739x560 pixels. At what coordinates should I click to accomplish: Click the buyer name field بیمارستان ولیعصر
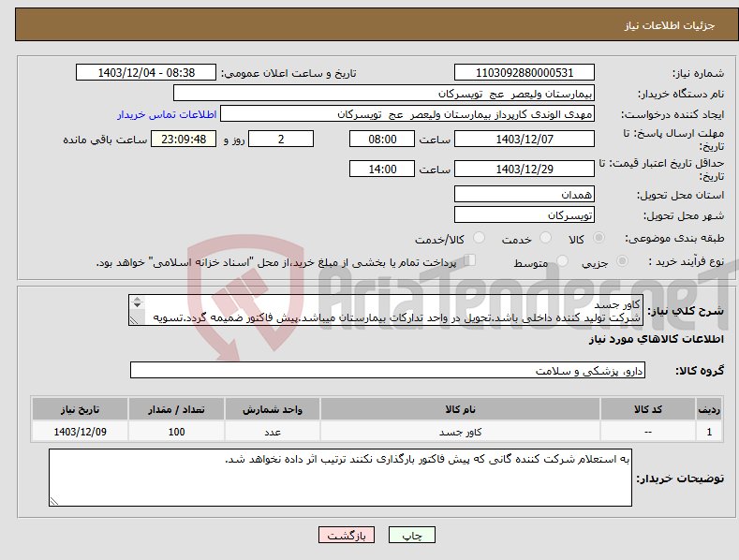[384, 94]
